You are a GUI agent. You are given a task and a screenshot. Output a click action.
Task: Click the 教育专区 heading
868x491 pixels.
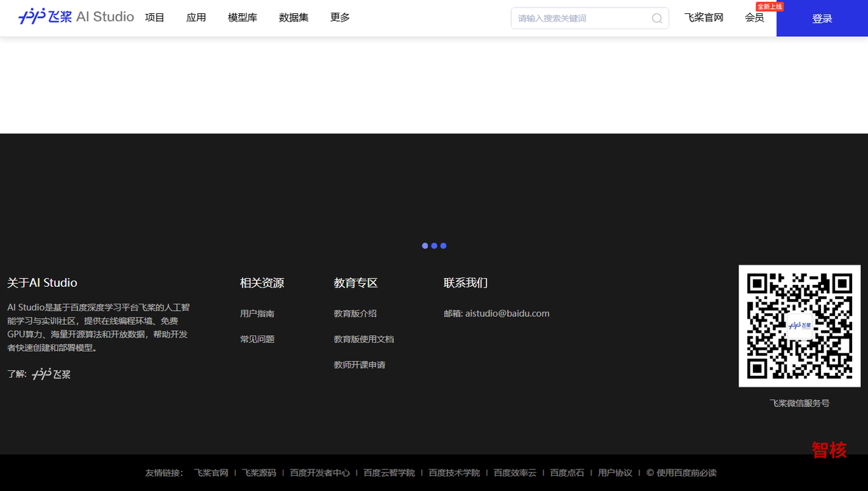pos(356,283)
